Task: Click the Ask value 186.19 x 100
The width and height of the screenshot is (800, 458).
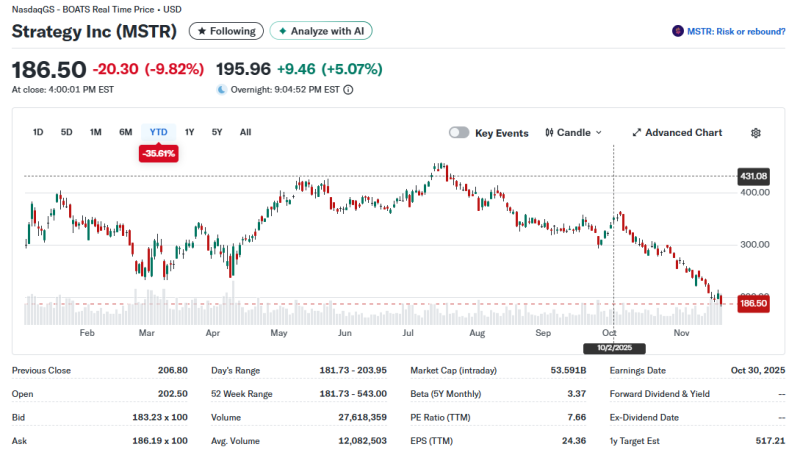Action: [160, 441]
